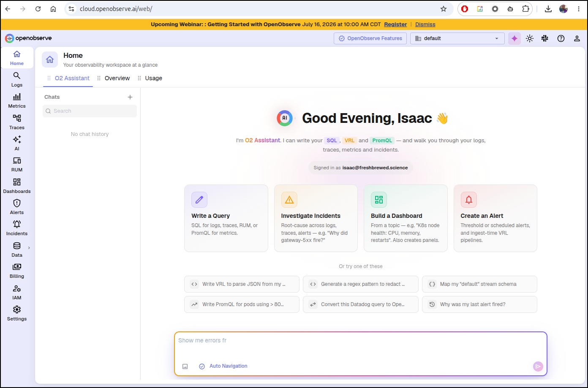
Task: Go back in the browser
Action: [x=8, y=9]
